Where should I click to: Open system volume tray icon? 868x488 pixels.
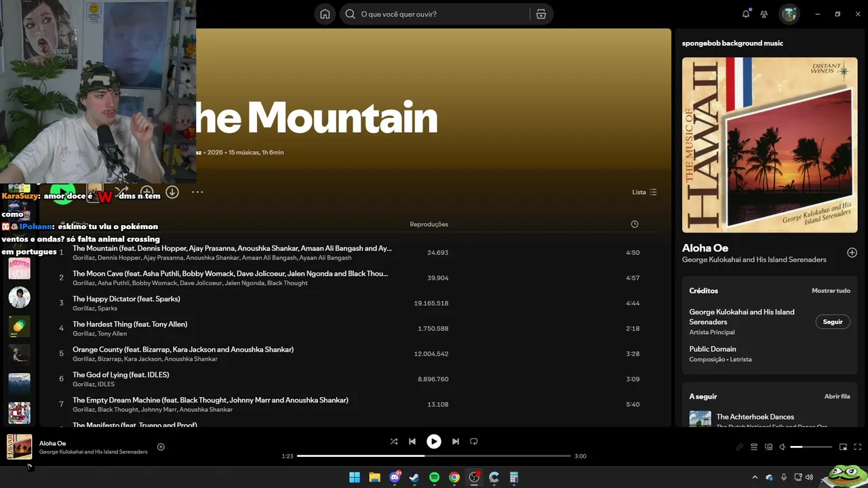pyautogui.click(x=809, y=477)
